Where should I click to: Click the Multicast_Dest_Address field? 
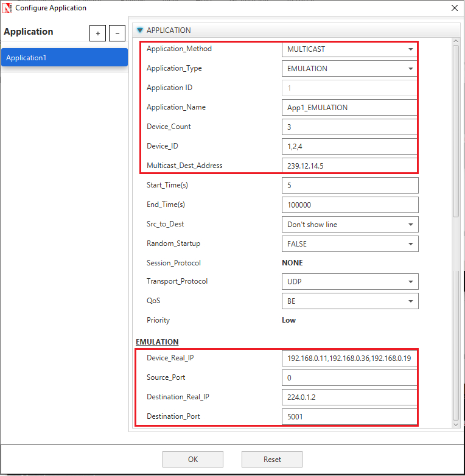(349, 166)
